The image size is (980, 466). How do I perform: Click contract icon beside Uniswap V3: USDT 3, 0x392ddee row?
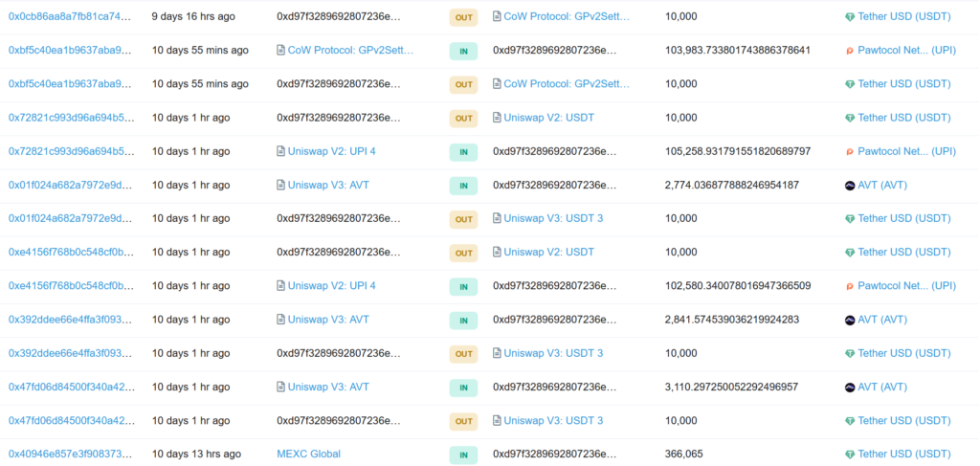[x=497, y=353]
